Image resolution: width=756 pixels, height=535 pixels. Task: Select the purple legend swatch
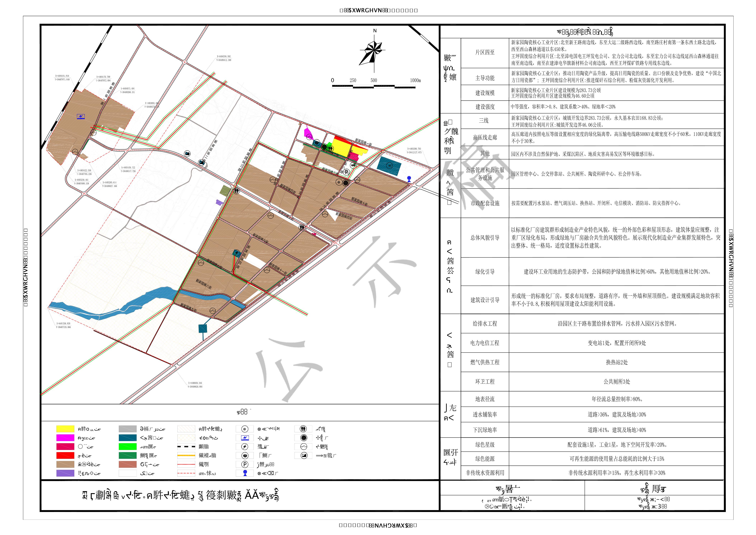65,473
